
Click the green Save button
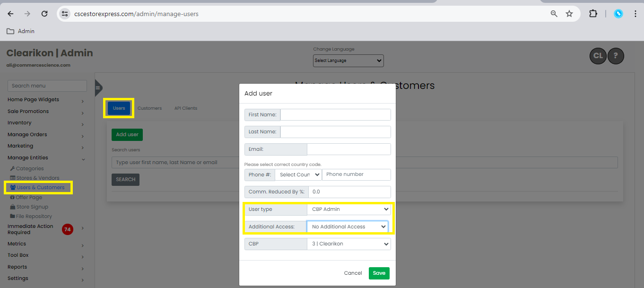379,273
